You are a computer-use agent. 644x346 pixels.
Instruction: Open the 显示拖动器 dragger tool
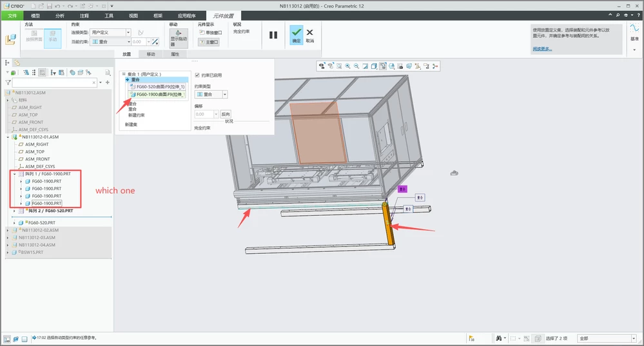pyautogui.click(x=179, y=38)
